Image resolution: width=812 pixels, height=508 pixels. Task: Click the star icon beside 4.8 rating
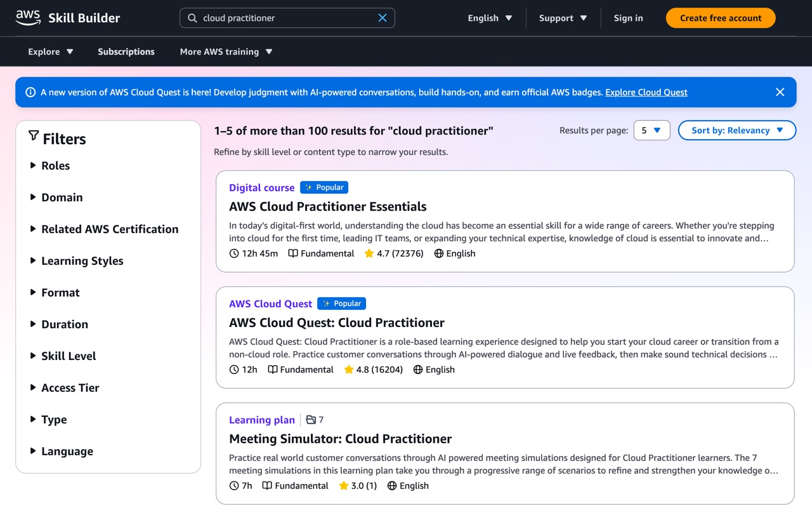coord(348,370)
